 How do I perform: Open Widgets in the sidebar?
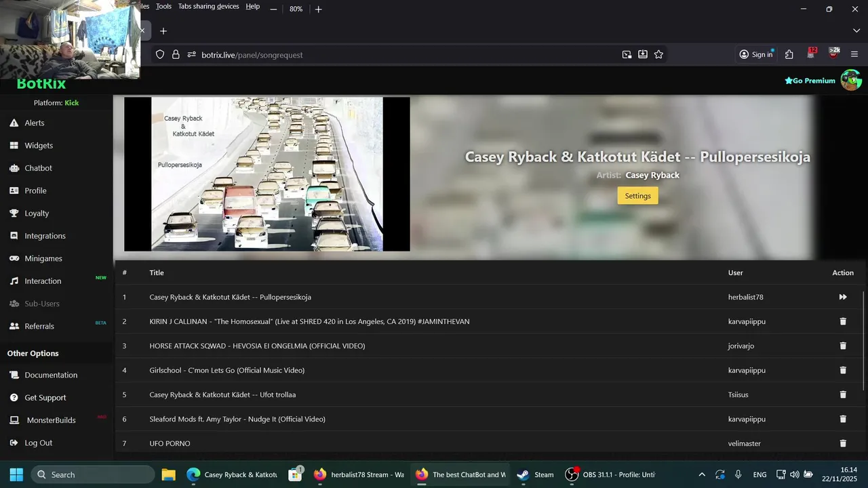coord(38,146)
